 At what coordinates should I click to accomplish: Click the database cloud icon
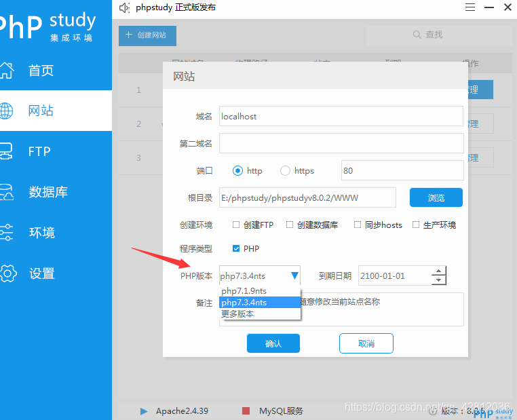coord(6,192)
